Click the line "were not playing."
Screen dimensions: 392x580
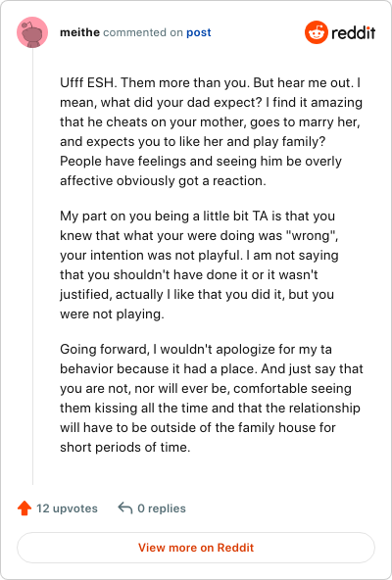(112, 314)
